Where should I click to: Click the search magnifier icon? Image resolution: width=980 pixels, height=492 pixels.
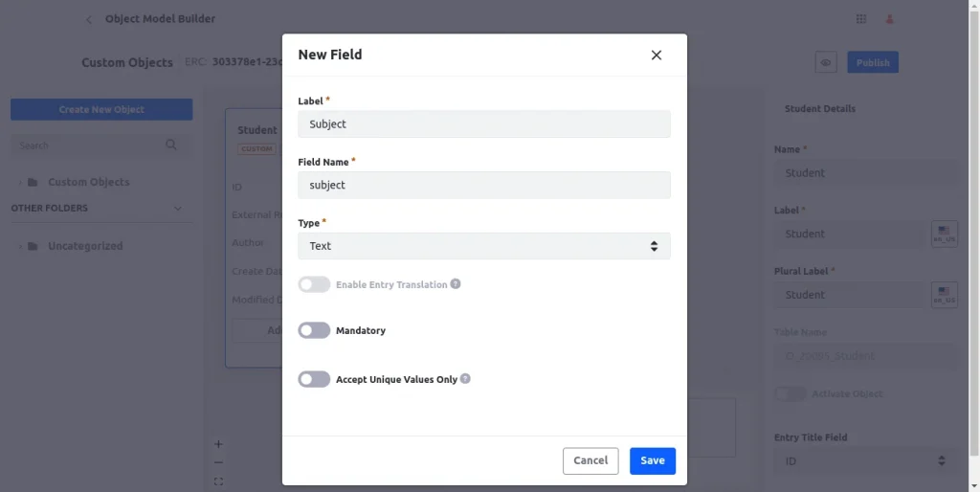point(170,145)
